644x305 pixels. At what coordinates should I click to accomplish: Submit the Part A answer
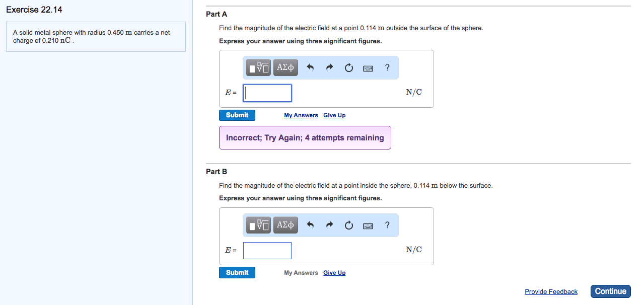(237, 115)
